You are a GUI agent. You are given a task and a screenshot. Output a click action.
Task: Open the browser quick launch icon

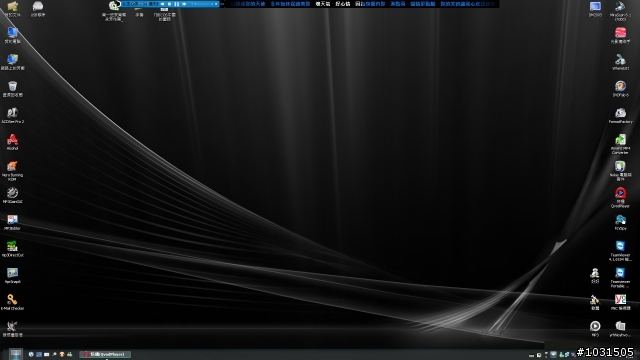pos(31,354)
